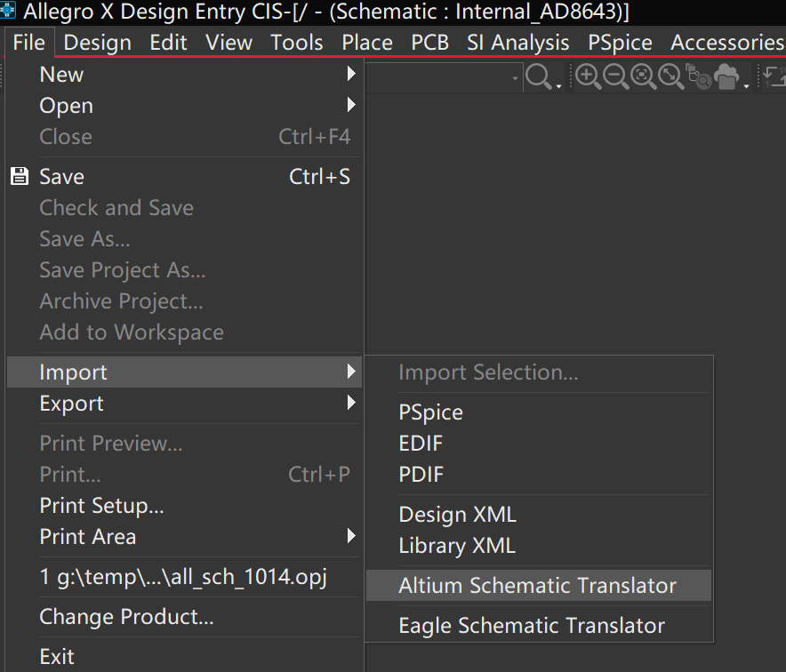Click the annotate/renumber icon at toolbar right edge
Screen dimensions: 786x672
coord(774,76)
